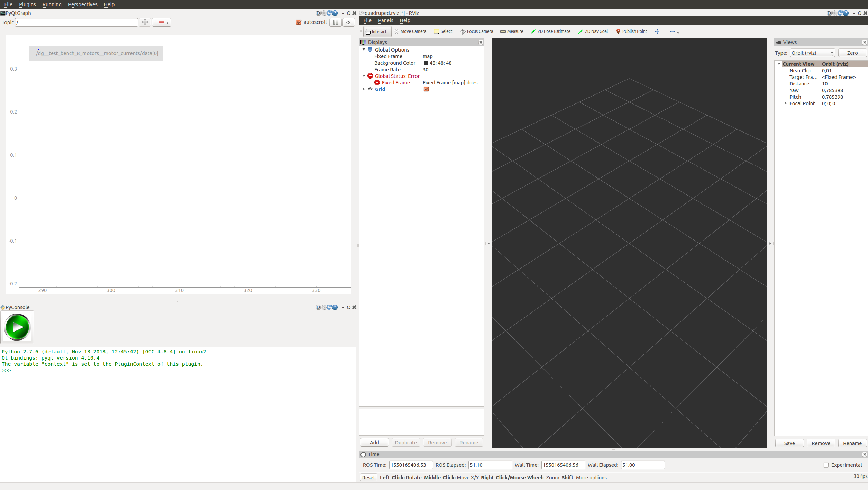
Task: Click the ROS Time input field
Action: [x=410, y=465]
